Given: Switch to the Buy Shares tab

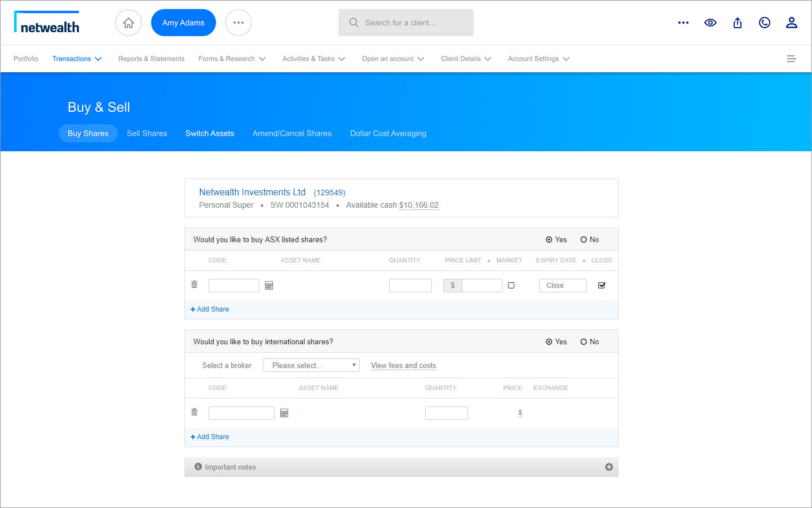Looking at the screenshot, I should tap(88, 133).
